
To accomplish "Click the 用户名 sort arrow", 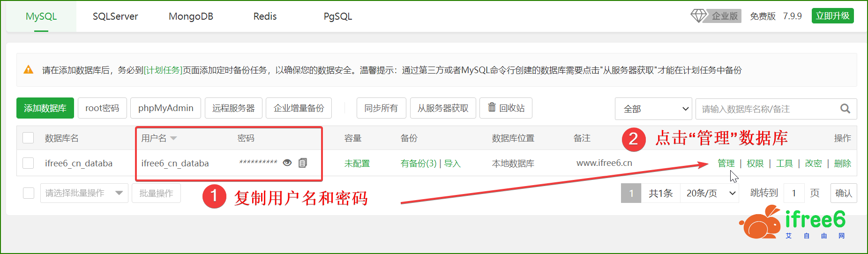I will [173, 138].
